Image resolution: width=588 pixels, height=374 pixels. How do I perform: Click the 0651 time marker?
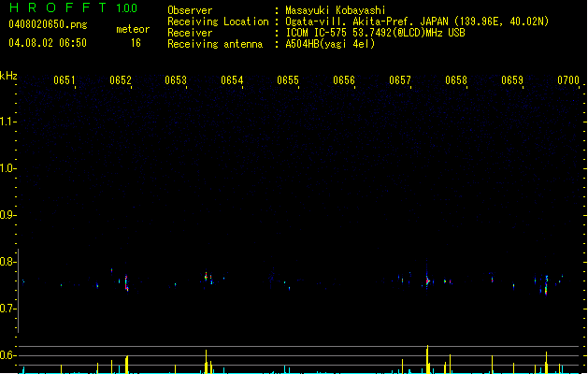point(65,80)
